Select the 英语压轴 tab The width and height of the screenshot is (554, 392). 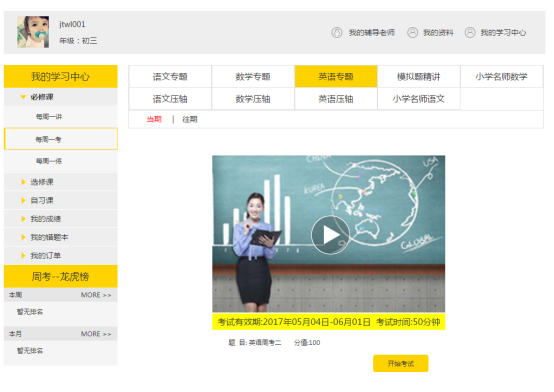pos(336,99)
